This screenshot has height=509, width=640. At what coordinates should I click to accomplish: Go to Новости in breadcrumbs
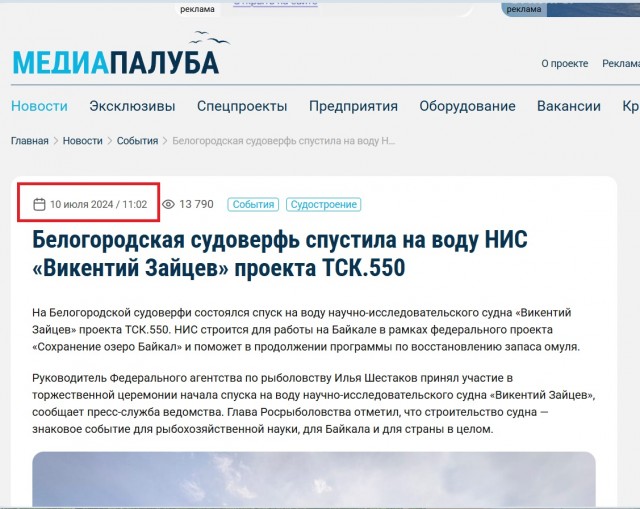point(82,141)
